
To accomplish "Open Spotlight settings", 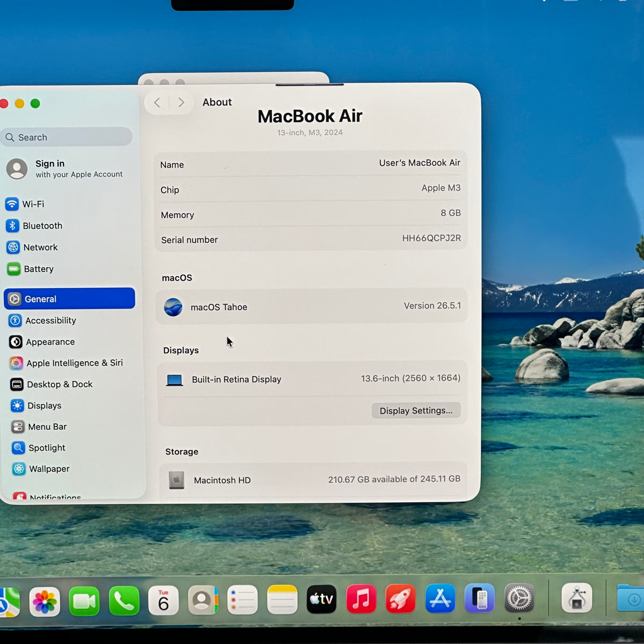I will pyautogui.click(x=39, y=448).
